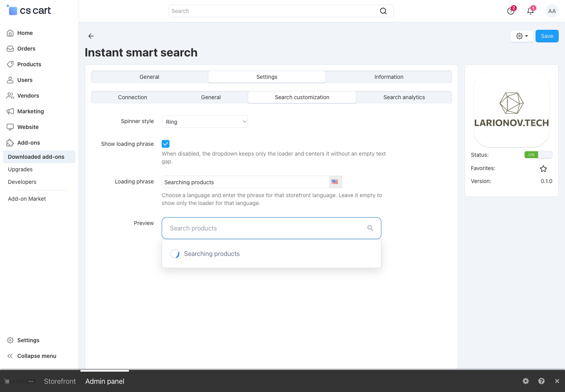Screen dimensions: 565x392
Task: Go back with the arrow icon
Action: coord(91,36)
